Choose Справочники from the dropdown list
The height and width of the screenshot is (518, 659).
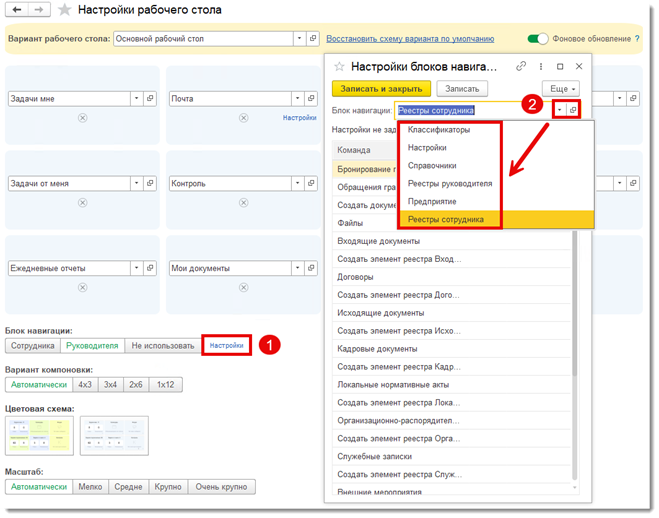point(432,166)
